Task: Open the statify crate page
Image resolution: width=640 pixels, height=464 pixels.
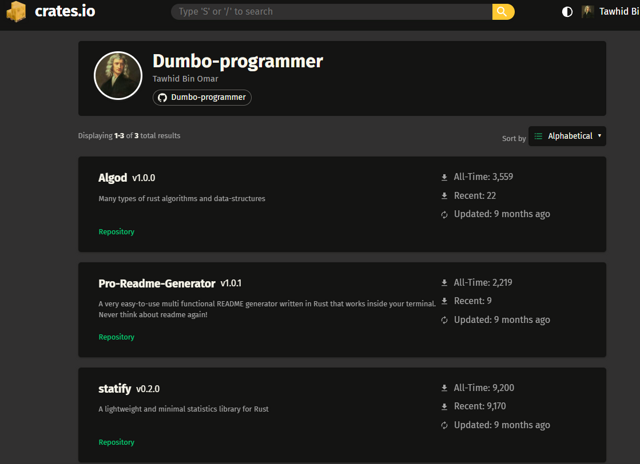Action: point(115,389)
